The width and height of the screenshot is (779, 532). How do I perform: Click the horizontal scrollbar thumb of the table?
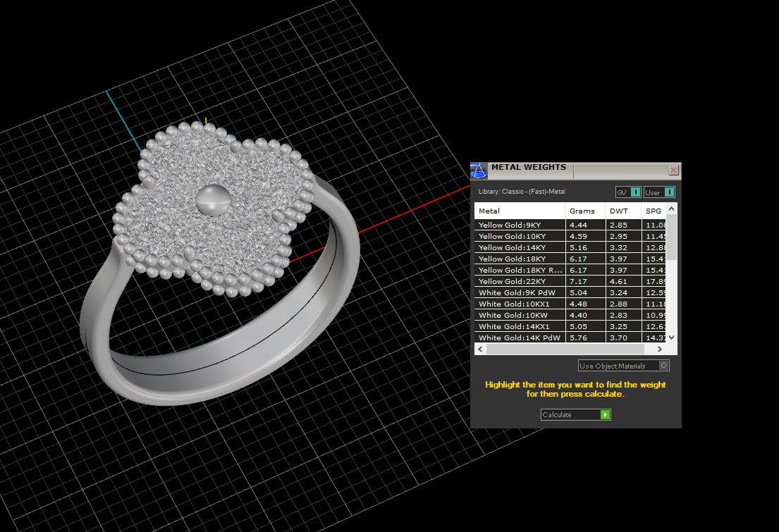pos(565,349)
